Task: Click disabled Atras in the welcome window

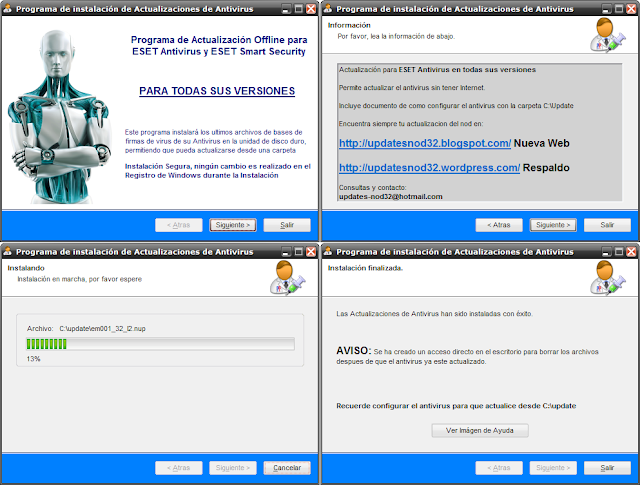Action: pos(178,225)
